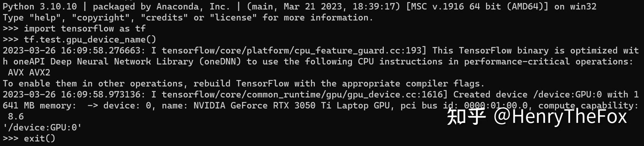Click the 'AVX AVX2' instructions line
The height and width of the screenshot is (146, 644).
pyautogui.click(x=29, y=73)
